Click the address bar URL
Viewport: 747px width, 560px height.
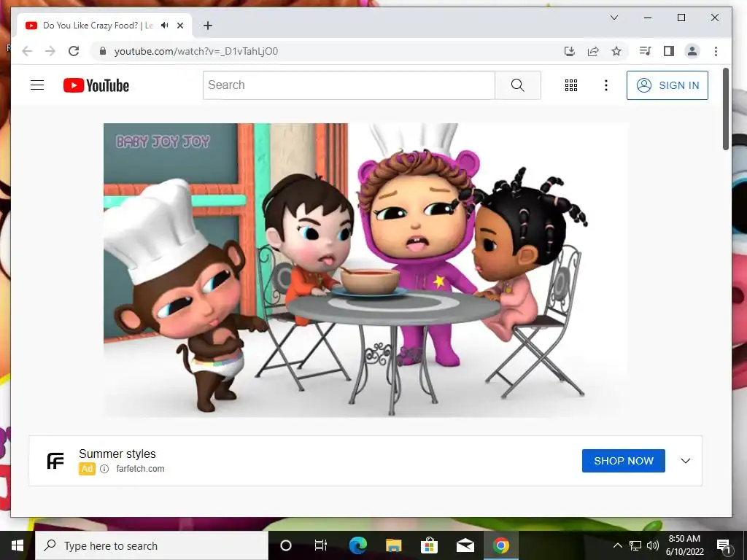pos(196,52)
